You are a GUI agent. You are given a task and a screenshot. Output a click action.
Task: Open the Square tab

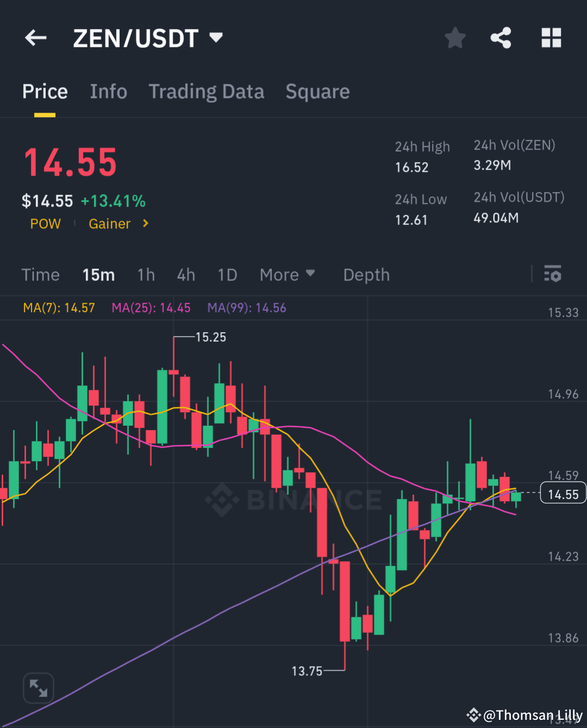(317, 91)
